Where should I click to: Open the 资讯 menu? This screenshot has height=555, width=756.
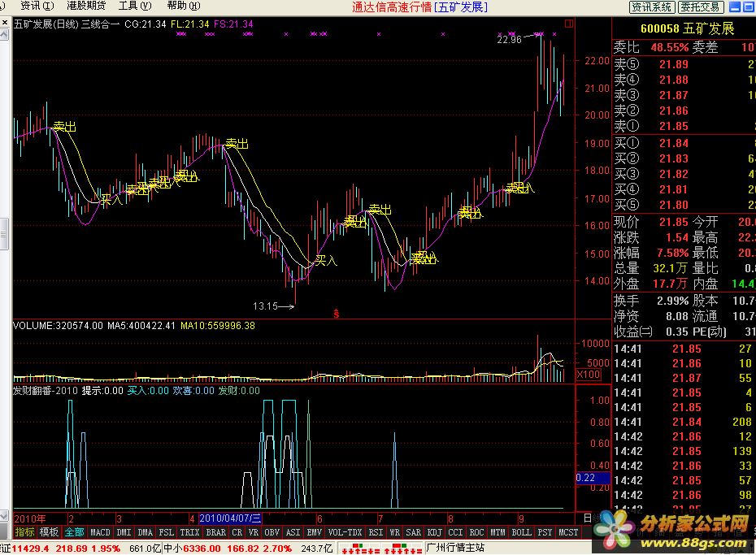(37, 6)
